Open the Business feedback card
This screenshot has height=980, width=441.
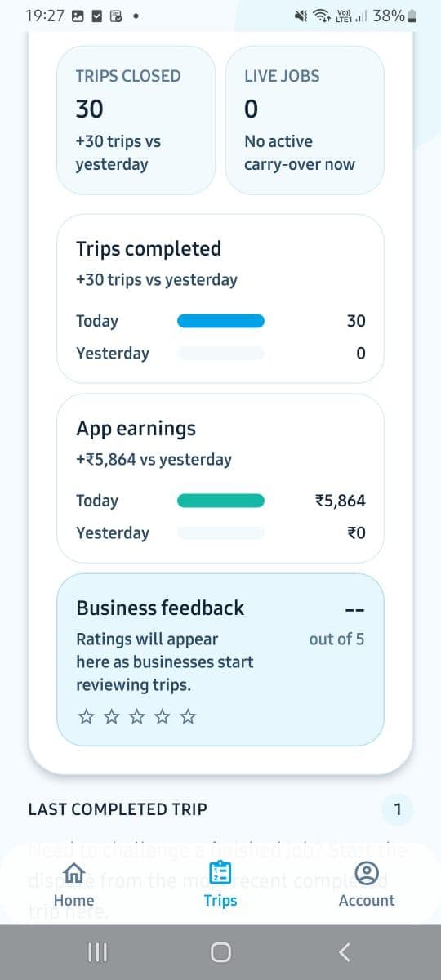pyautogui.click(x=220, y=660)
